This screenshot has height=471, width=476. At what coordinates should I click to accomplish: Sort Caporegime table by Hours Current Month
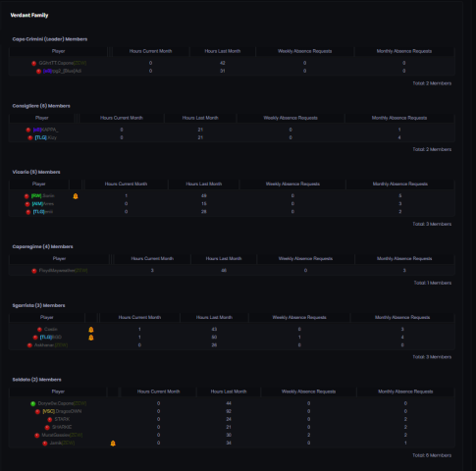[152, 258]
